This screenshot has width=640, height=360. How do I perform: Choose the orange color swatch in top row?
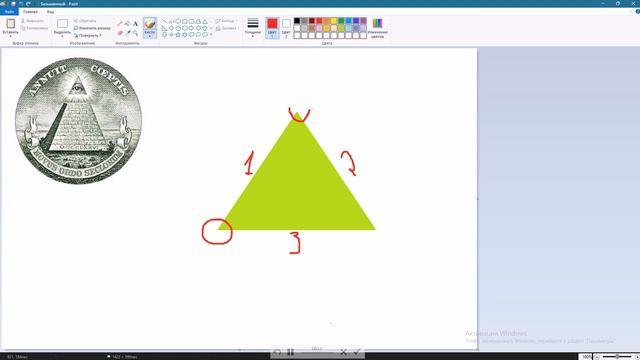[x=327, y=21]
